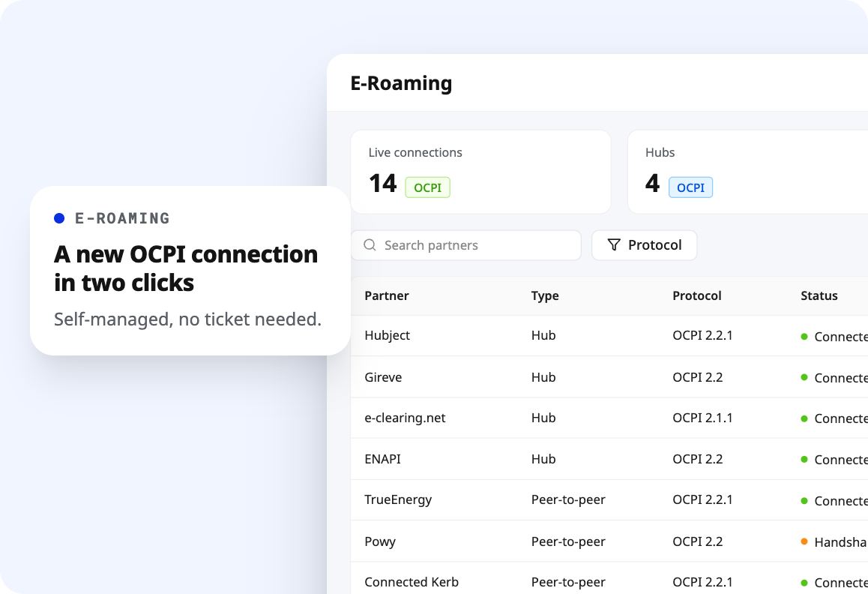The height and width of the screenshot is (594, 868).
Task: Open the Live connections card
Action: 481,172
